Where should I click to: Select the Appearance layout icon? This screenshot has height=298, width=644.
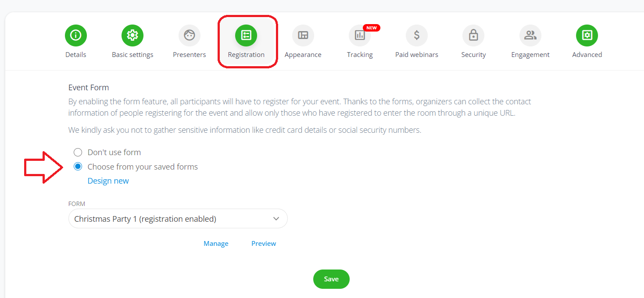(x=303, y=35)
